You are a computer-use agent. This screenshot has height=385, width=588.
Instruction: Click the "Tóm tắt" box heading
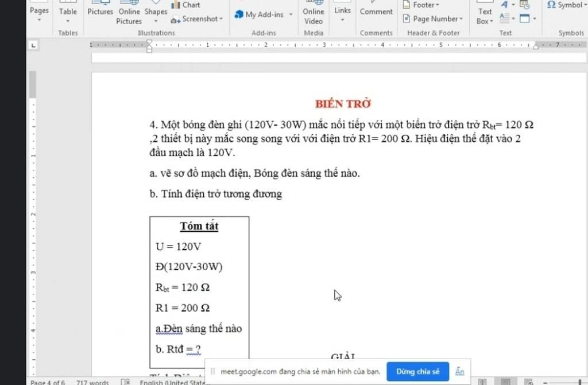point(199,226)
